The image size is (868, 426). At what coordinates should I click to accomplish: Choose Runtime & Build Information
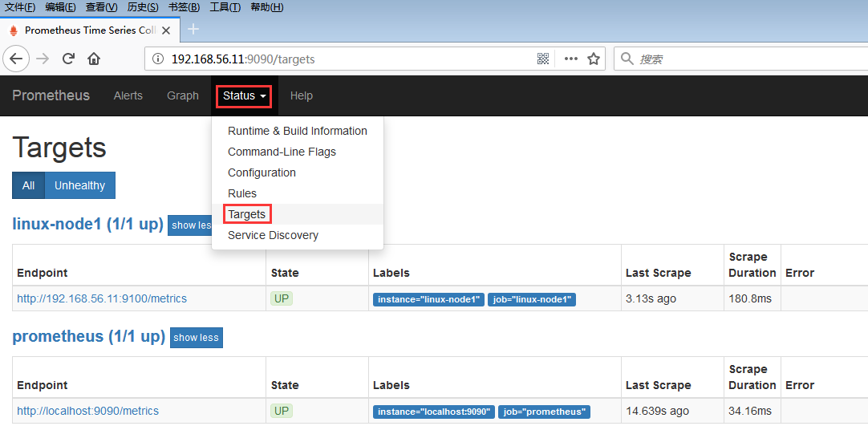(298, 131)
